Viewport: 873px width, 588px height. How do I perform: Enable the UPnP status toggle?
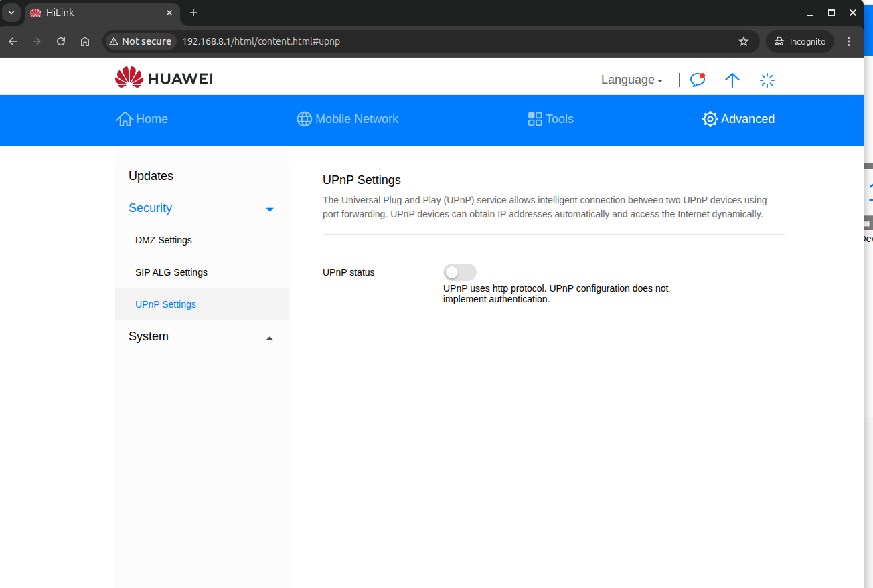click(x=459, y=272)
